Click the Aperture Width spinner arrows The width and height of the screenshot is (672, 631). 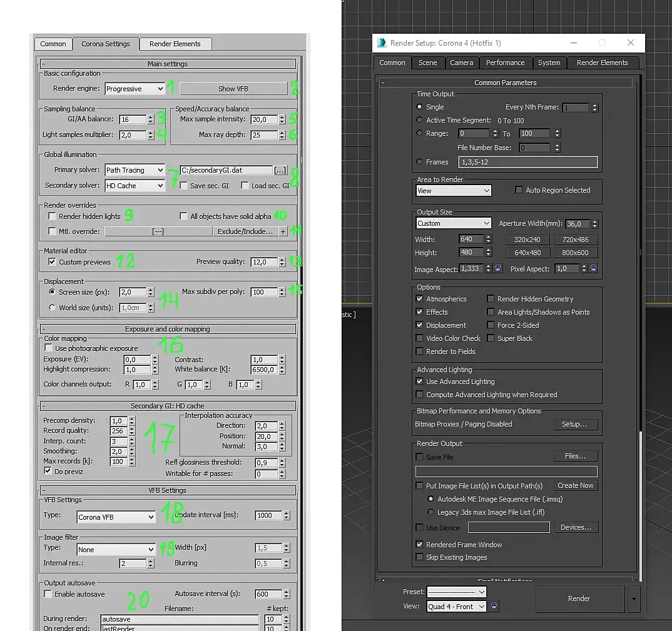click(594, 224)
